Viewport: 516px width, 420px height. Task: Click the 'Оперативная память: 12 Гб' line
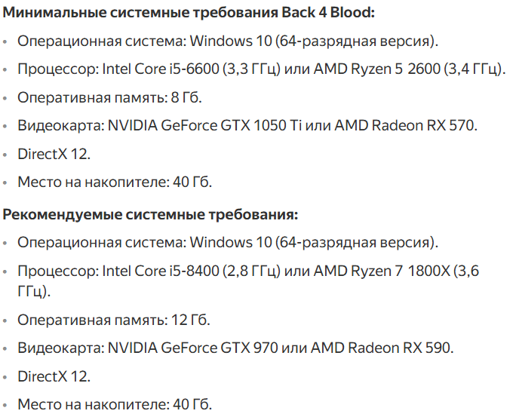113,320
